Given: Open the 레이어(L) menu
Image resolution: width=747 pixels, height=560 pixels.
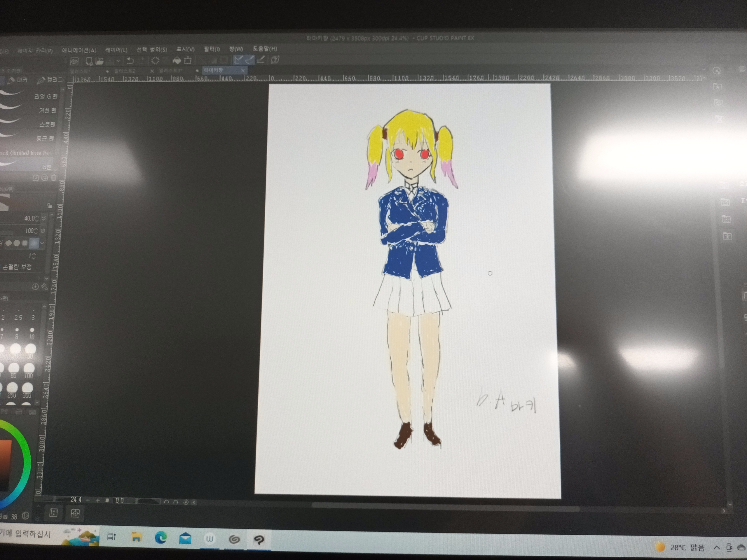Looking at the screenshot, I should coord(116,50).
